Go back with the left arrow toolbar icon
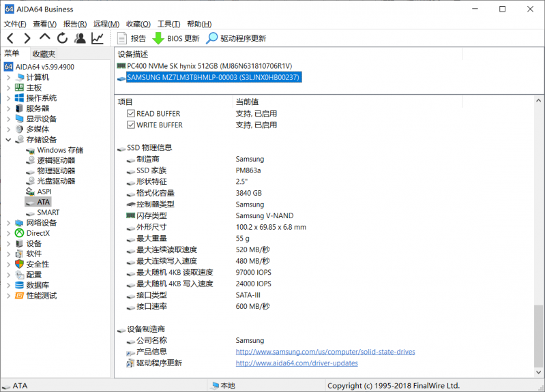The image size is (545, 392). [10, 38]
